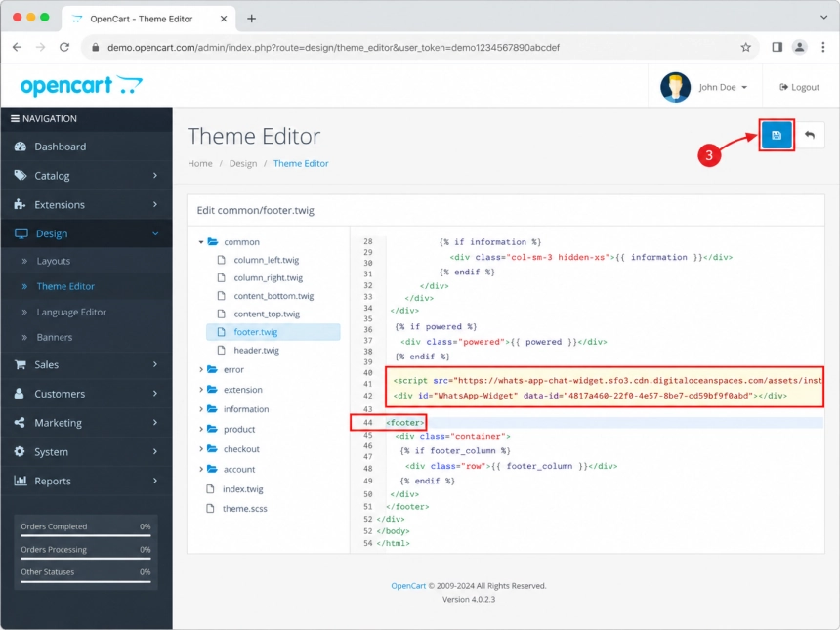The width and height of the screenshot is (840, 630).
Task: Expand the information folder
Action: tap(201, 409)
